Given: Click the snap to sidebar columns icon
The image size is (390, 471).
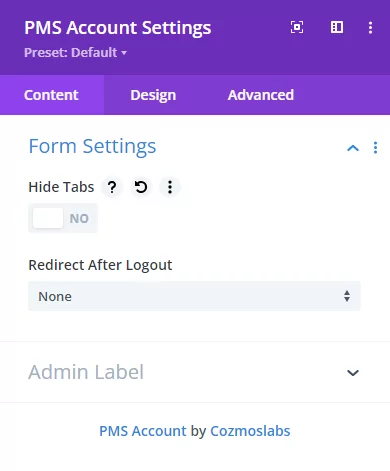Looking at the screenshot, I should pyautogui.click(x=337, y=27).
